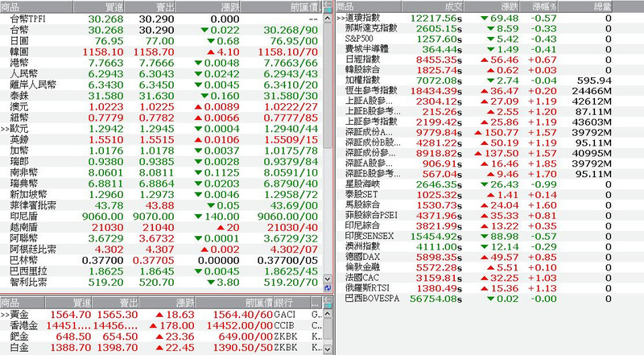
Task: Sort forex panel by 賣出 column header
Action: click(150, 6)
